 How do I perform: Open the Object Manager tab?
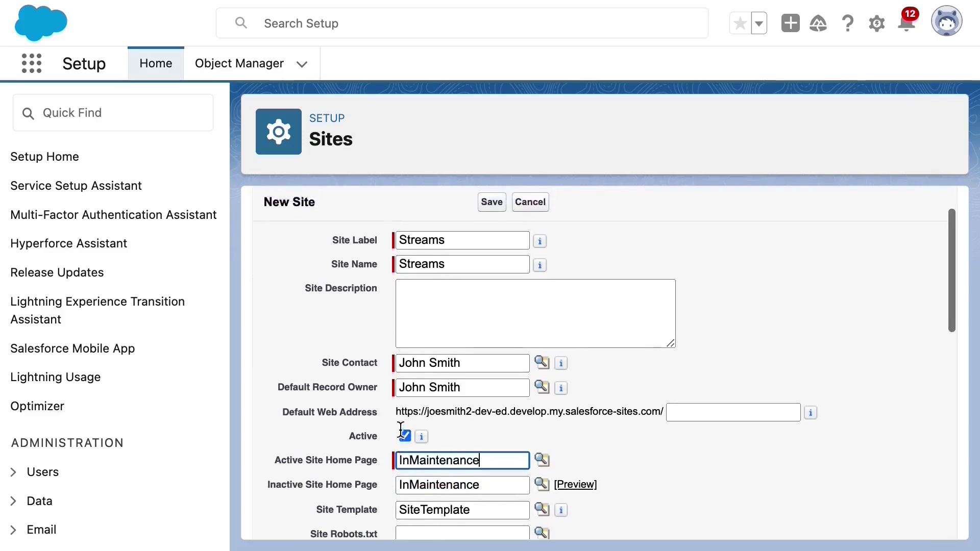pos(239,64)
